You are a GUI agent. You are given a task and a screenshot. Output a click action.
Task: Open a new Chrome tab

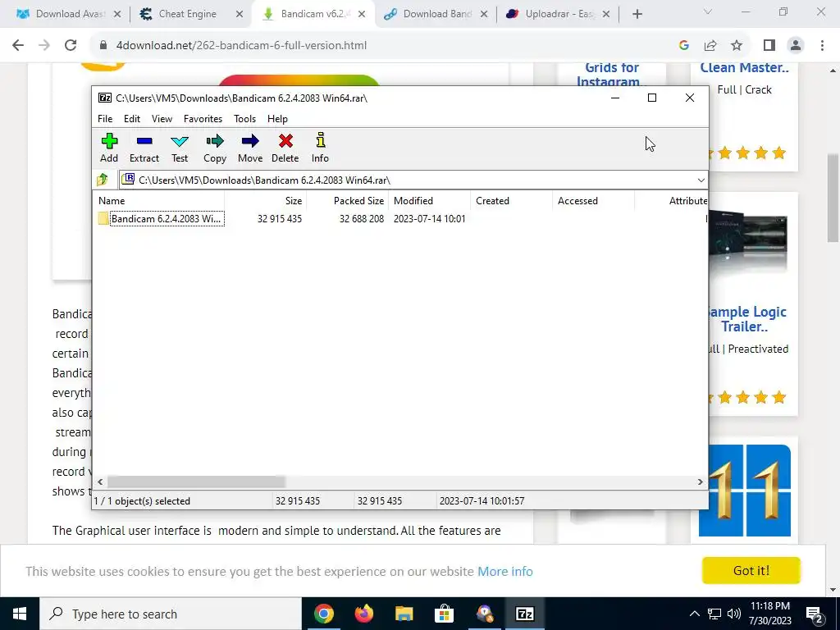point(637,14)
